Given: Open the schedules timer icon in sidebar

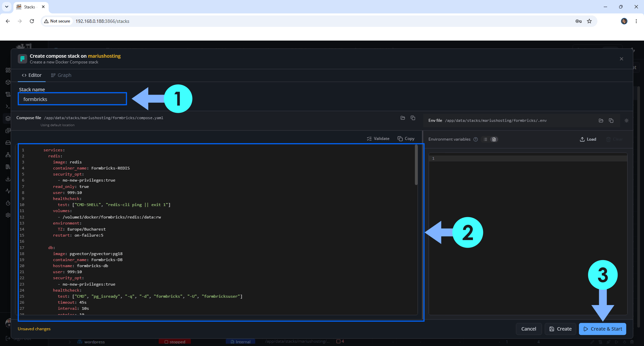Looking at the screenshot, I should click(8, 203).
